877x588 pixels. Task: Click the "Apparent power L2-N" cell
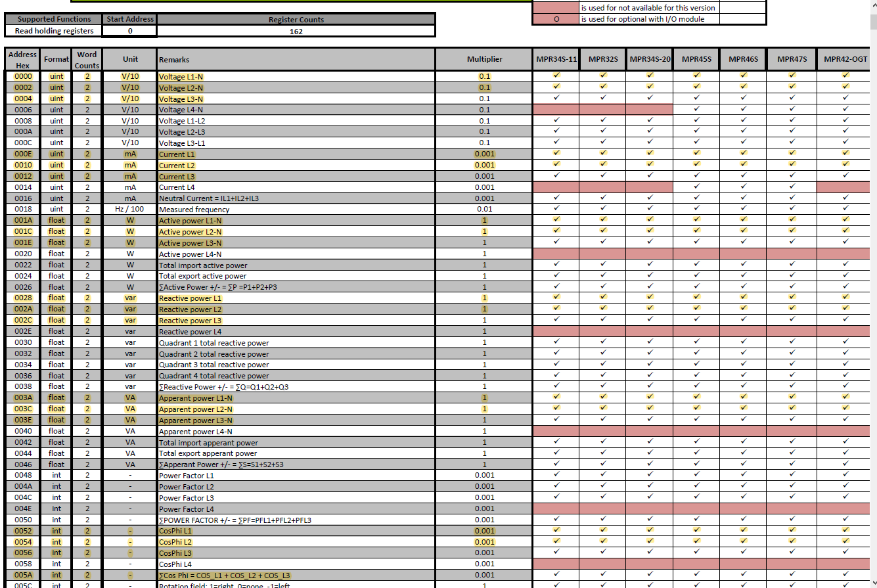point(296,409)
